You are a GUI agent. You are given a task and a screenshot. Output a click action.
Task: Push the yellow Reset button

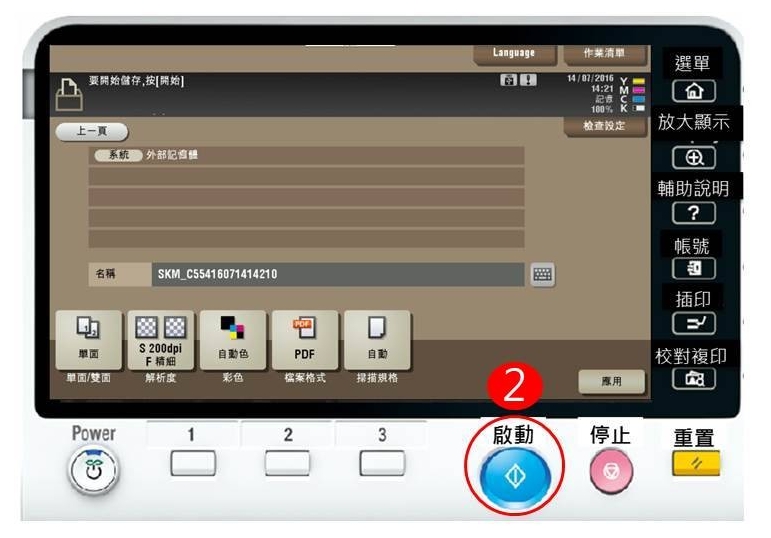pos(696,463)
